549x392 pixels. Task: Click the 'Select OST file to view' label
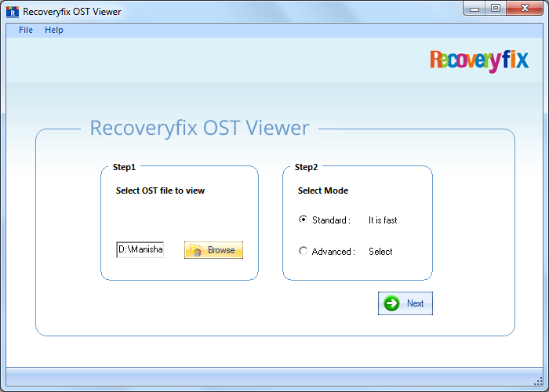click(x=160, y=191)
